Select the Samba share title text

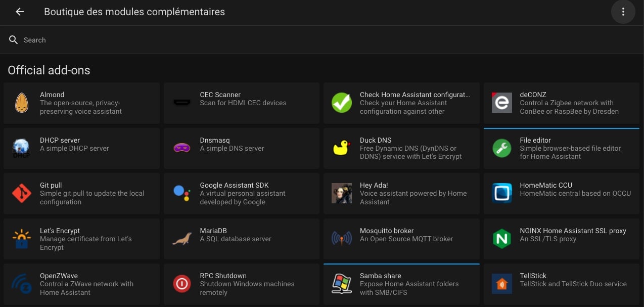tap(381, 276)
